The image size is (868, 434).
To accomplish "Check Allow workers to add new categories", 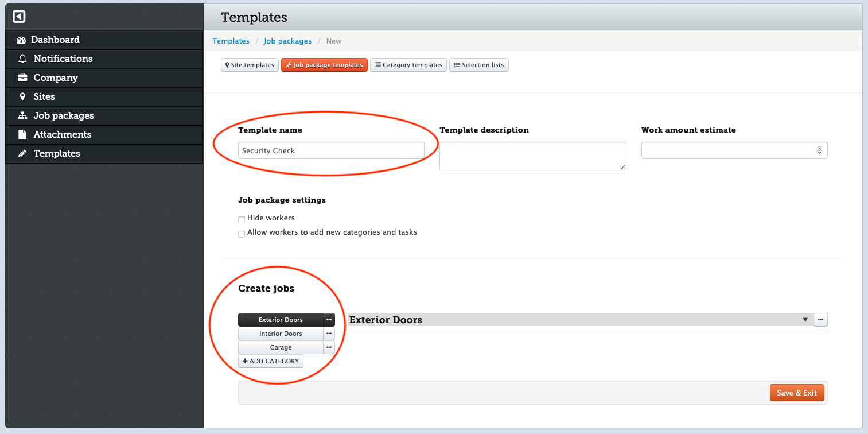I will [x=242, y=234].
